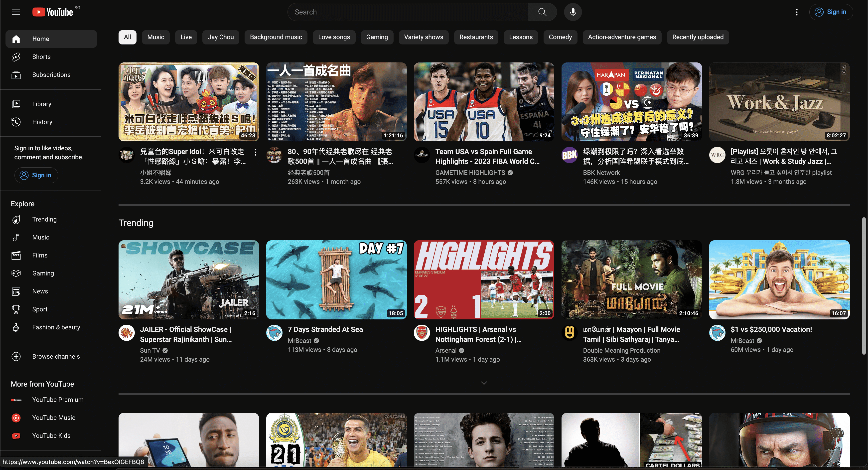This screenshot has height=470, width=868.
Task: Expand Trending section with chevron
Action: click(x=484, y=383)
